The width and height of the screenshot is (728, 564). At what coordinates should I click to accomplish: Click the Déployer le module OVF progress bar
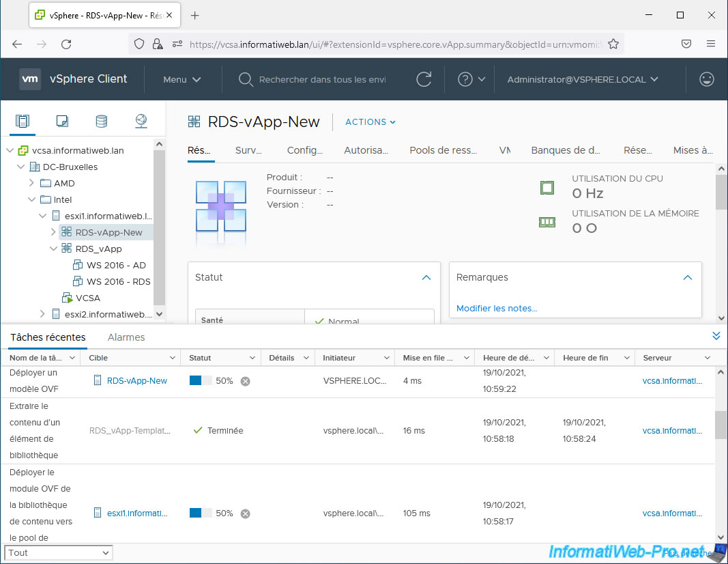coord(201,513)
